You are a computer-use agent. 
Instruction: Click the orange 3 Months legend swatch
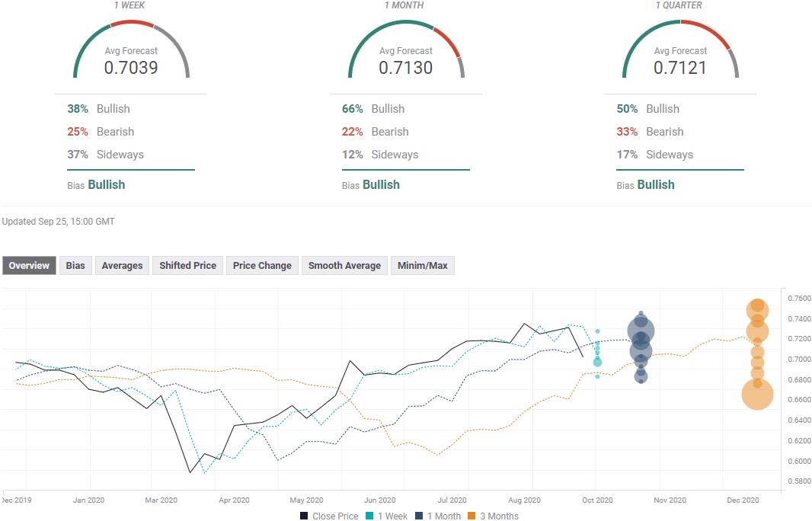click(472, 516)
